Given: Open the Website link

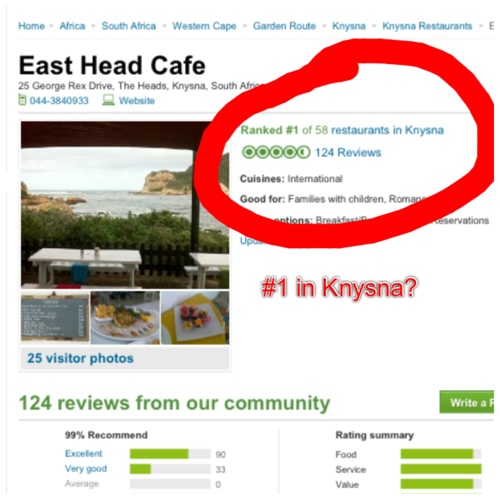Looking at the screenshot, I should pyautogui.click(x=137, y=101).
